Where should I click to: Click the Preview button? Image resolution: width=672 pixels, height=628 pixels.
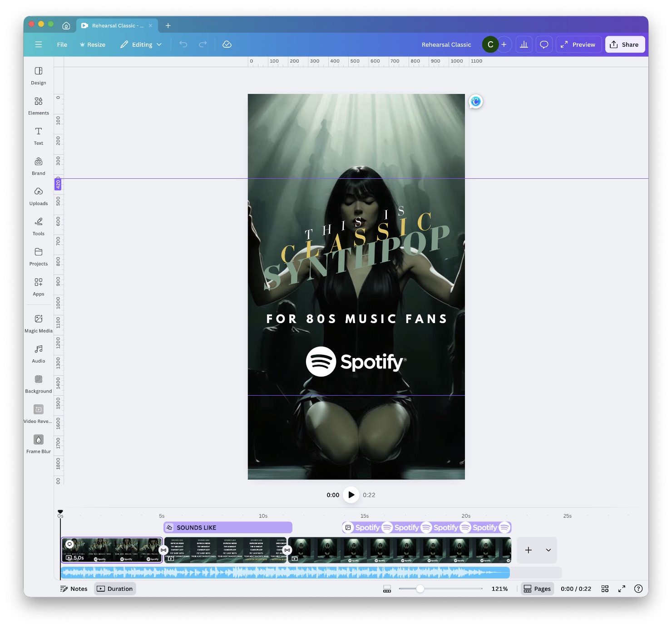tap(578, 44)
